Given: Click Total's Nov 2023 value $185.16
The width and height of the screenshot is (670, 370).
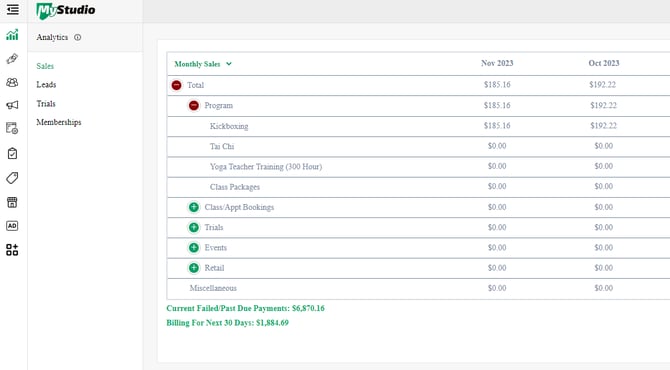Looking at the screenshot, I should pyautogui.click(x=497, y=85).
